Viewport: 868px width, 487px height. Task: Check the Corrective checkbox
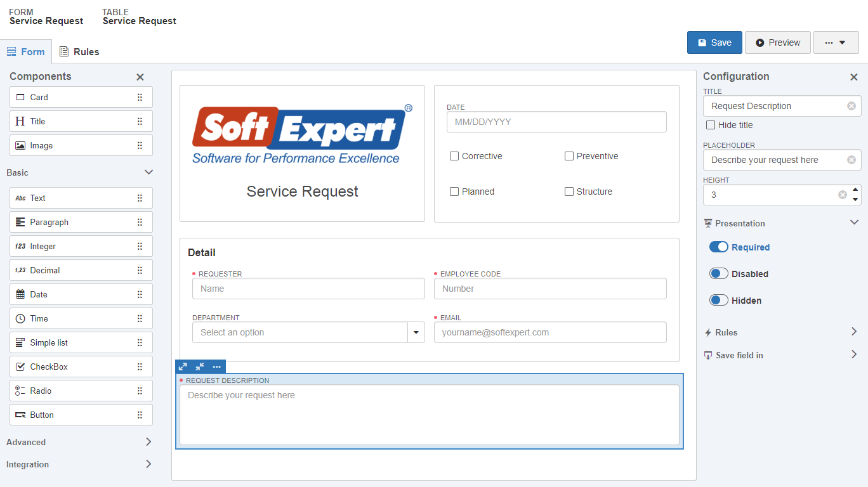(x=454, y=155)
